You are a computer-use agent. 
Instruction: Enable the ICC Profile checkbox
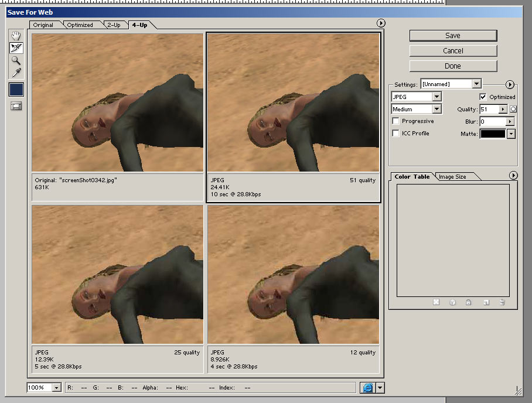click(x=396, y=134)
